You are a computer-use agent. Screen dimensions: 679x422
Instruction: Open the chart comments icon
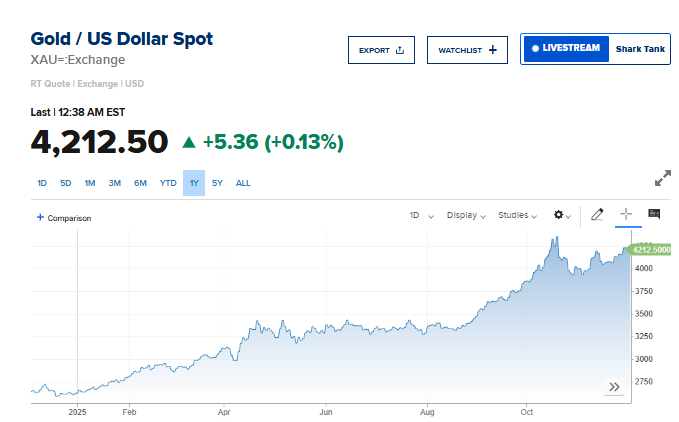(654, 214)
